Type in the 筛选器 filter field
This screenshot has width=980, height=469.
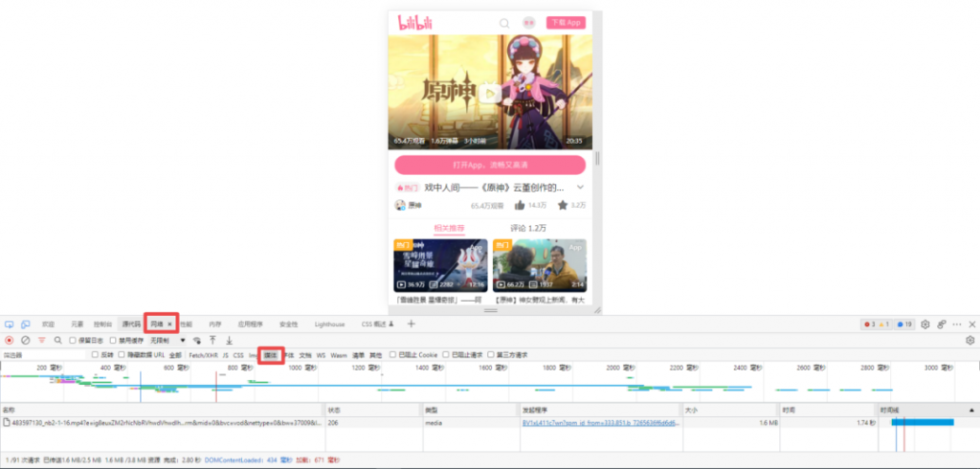43,355
